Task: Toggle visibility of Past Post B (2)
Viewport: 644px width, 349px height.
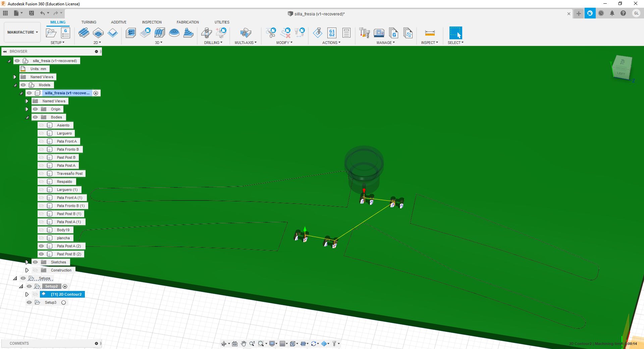Action: pos(41,254)
